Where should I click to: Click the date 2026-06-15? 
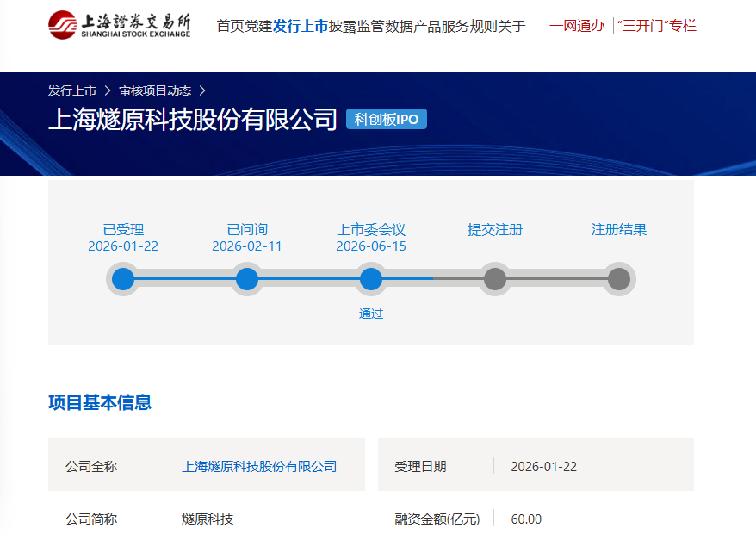click(x=371, y=246)
